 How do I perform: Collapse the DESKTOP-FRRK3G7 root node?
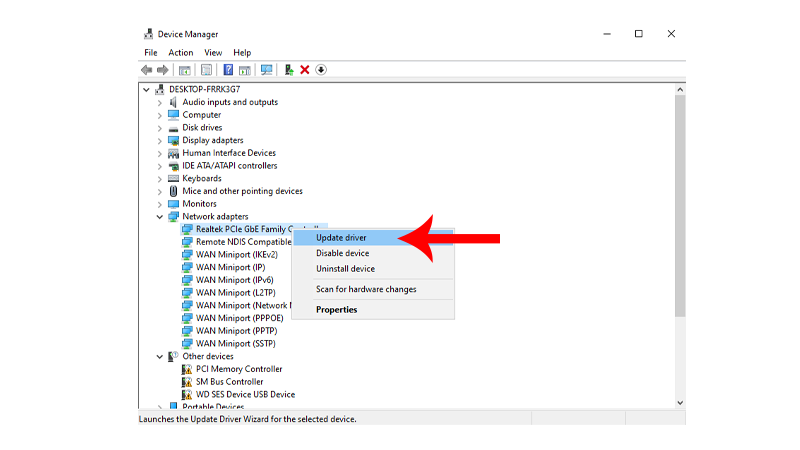(146, 90)
